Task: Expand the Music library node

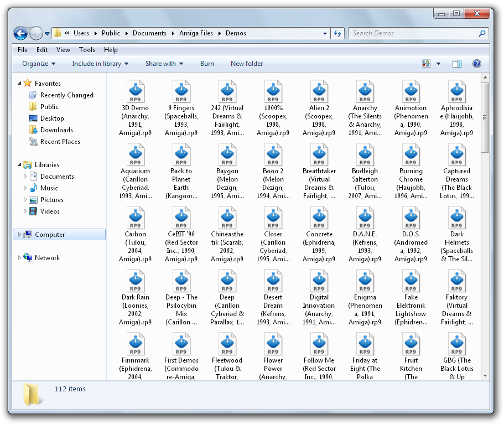Action: click(25, 188)
